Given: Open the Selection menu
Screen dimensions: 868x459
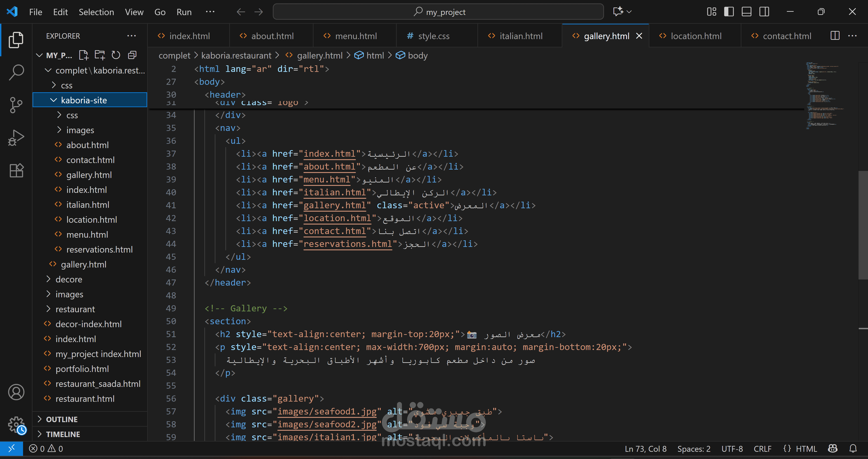Looking at the screenshot, I should pyautogui.click(x=96, y=12).
